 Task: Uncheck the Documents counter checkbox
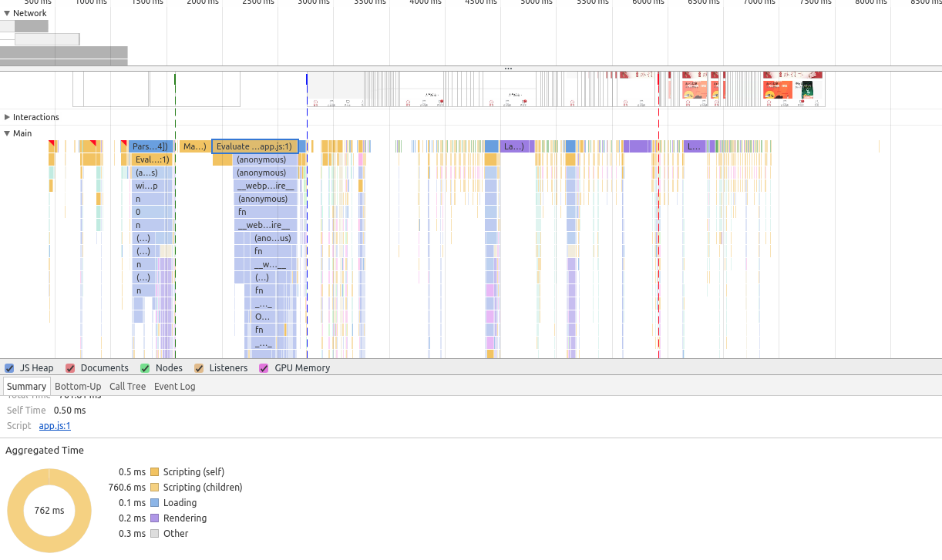[x=70, y=368]
